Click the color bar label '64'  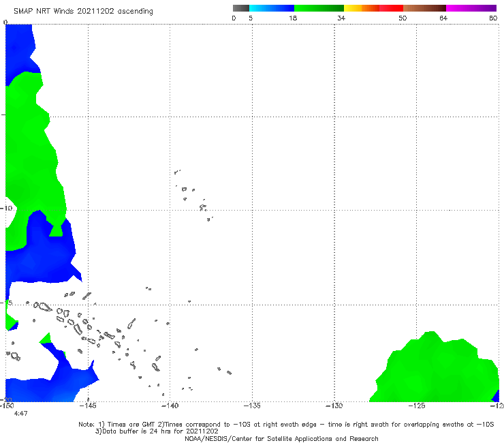(443, 18)
